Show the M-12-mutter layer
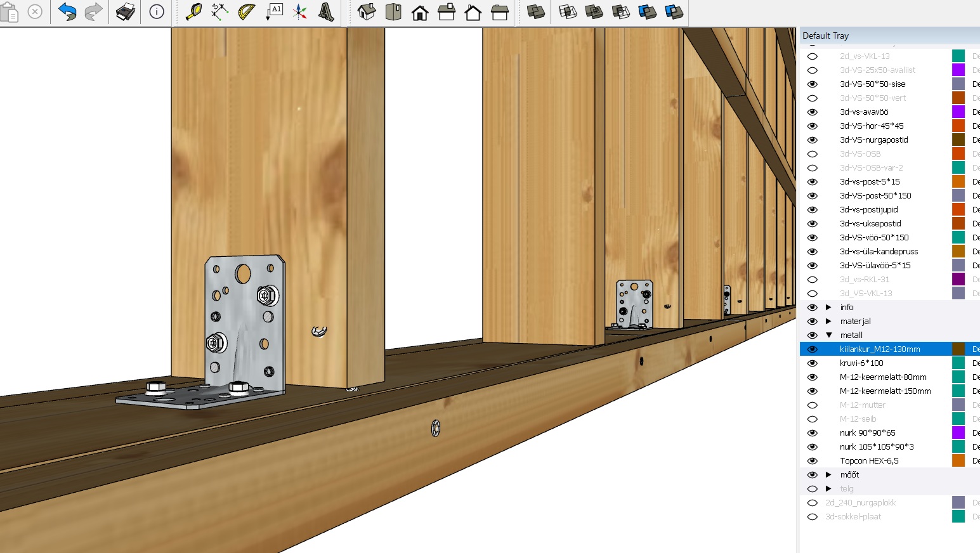Image resolution: width=980 pixels, height=553 pixels. tap(812, 405)
